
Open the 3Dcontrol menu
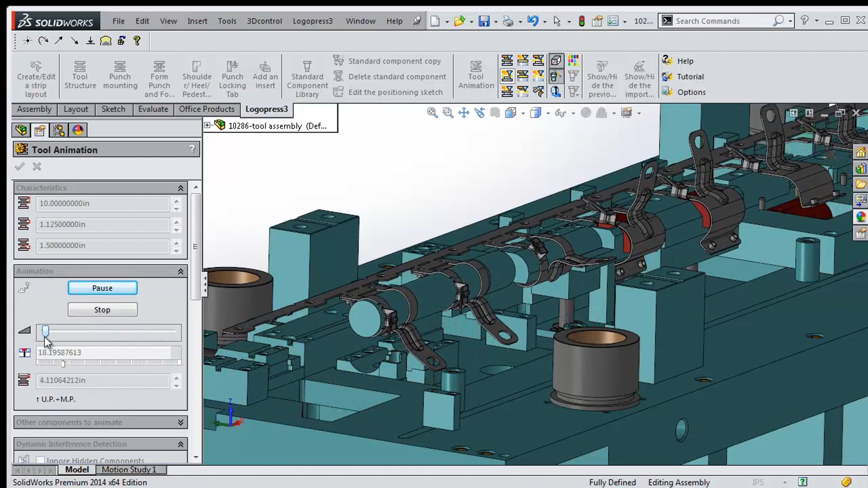264,21
